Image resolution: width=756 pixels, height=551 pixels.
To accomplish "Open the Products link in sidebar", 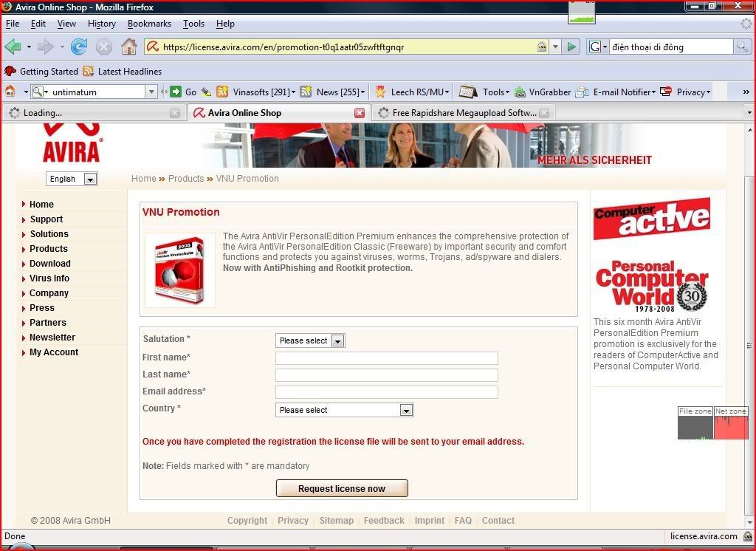I will click(49, 249).
